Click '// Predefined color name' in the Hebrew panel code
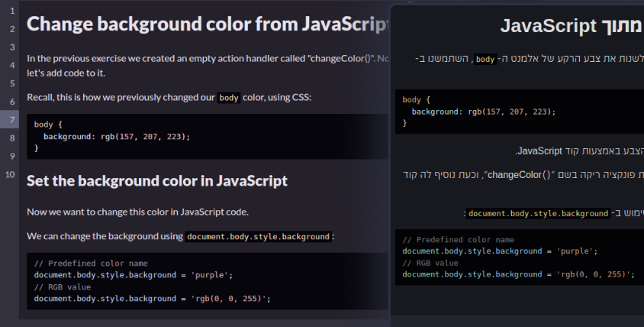 [x=458, y=240]
